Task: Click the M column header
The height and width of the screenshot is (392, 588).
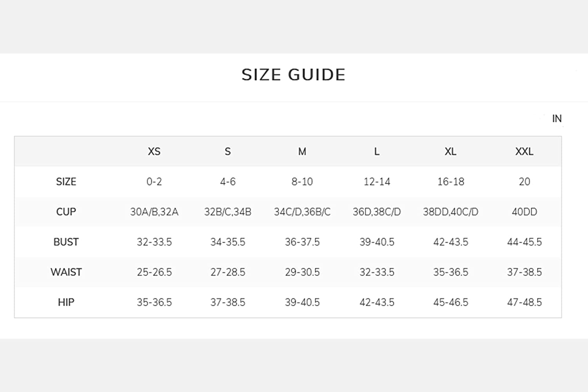Action: point(302,151)
